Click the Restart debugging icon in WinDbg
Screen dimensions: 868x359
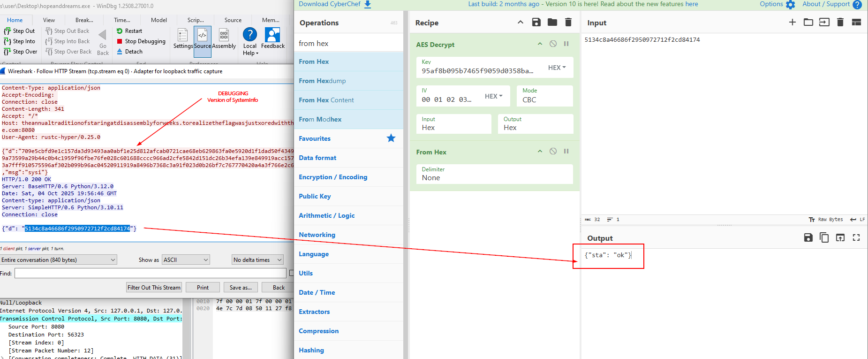[x=120, y=31]
